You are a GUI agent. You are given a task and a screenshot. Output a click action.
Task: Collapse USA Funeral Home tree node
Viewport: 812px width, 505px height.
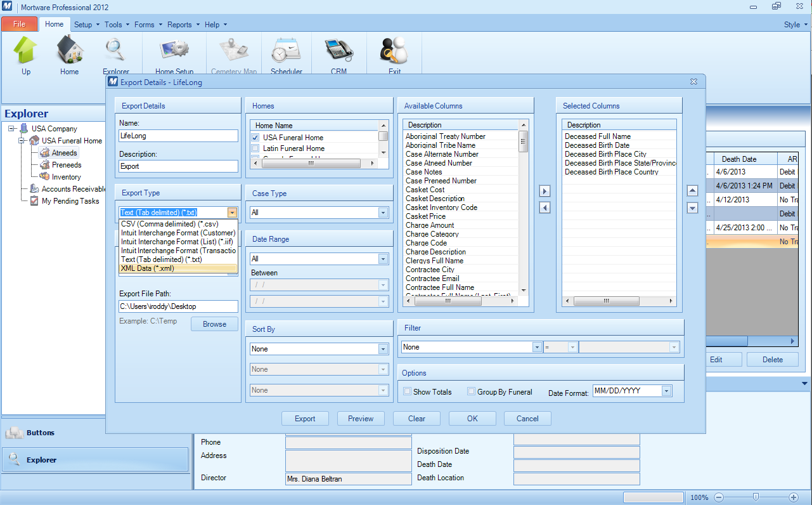tap(22, 141)
